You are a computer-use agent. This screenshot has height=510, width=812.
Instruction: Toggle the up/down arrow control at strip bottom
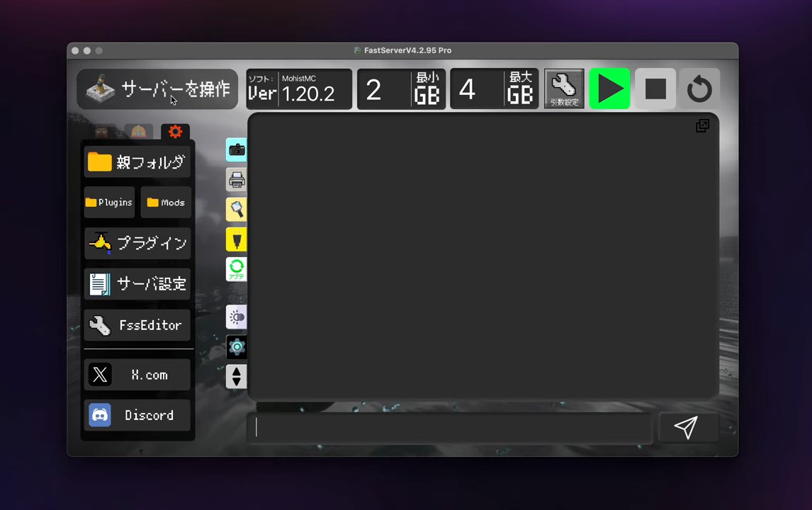tap(237, 377)
